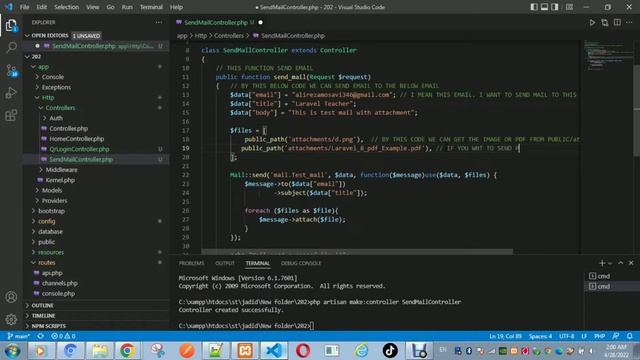The height and width of the screenshot is (360, 640).
Task: Click Controllers in the breadcrumb path
Action: pyautogui.click(x=229, y=36)
